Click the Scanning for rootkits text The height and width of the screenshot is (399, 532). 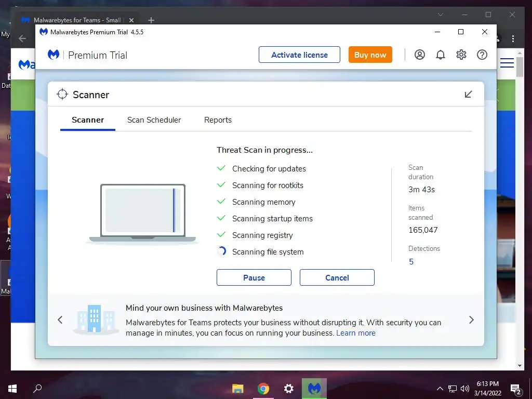[268, 185]
